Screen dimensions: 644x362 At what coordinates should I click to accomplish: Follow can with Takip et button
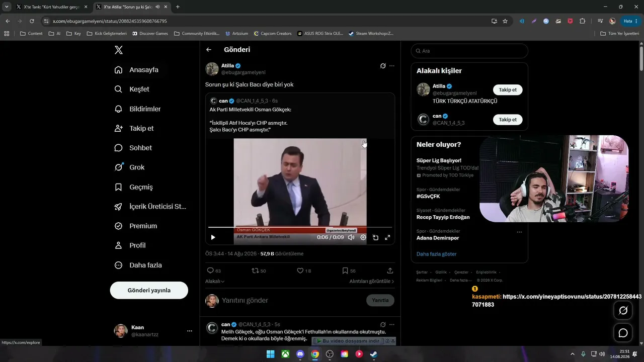tap(508, 120)
